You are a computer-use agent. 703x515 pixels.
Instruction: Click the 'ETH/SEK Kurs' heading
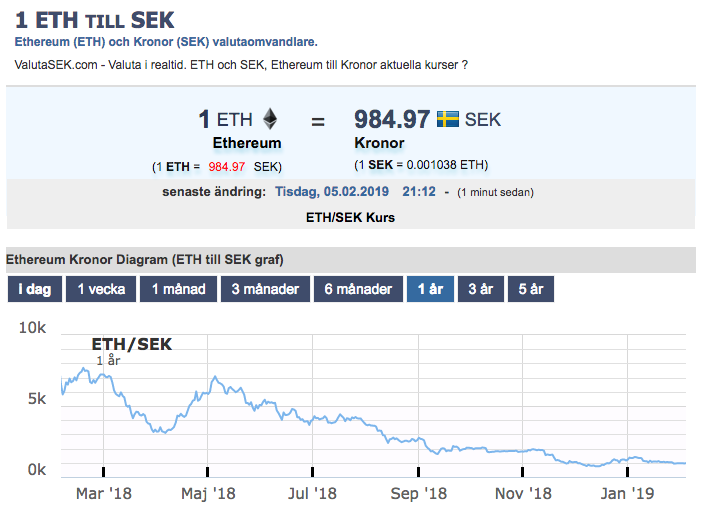(350, 217)
